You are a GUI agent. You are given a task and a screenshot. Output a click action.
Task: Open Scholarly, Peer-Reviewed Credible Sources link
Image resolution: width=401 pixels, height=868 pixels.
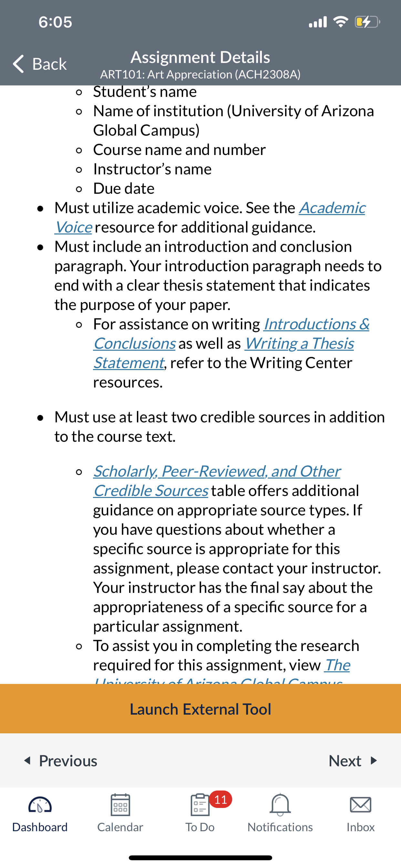point(217,481)
